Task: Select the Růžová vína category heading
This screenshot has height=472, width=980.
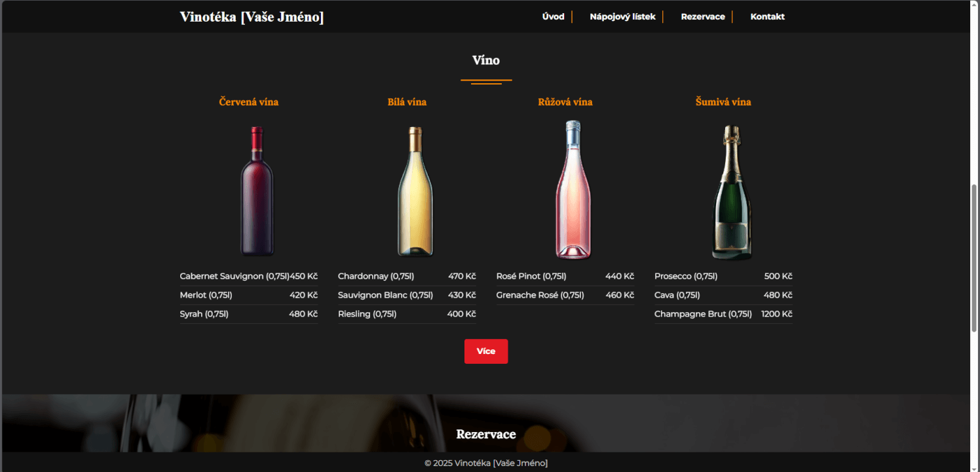Action: [565, 102]
